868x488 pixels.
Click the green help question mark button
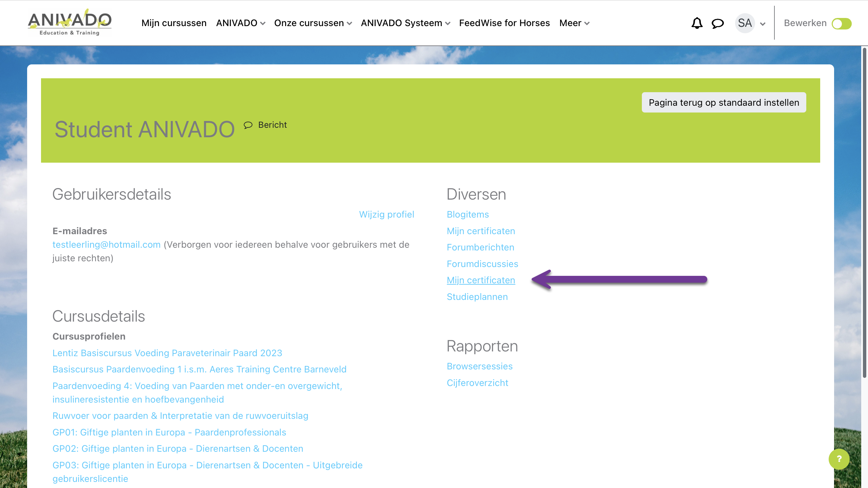point(839,459)
